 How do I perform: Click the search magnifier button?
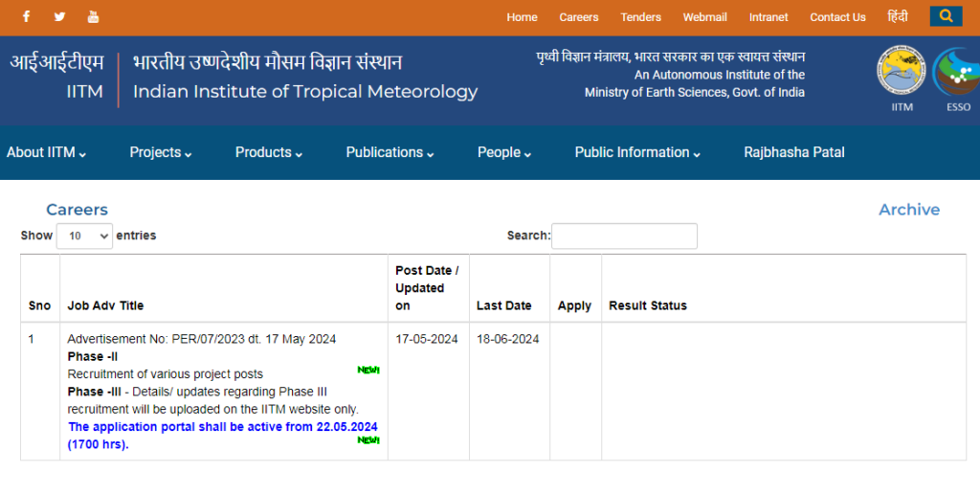coord(946,16)
